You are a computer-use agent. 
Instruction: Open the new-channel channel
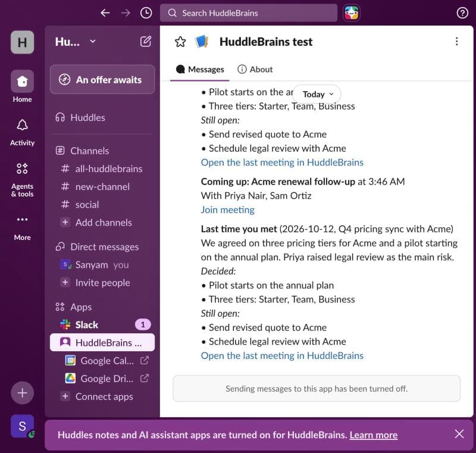click(x=102, y=186)
